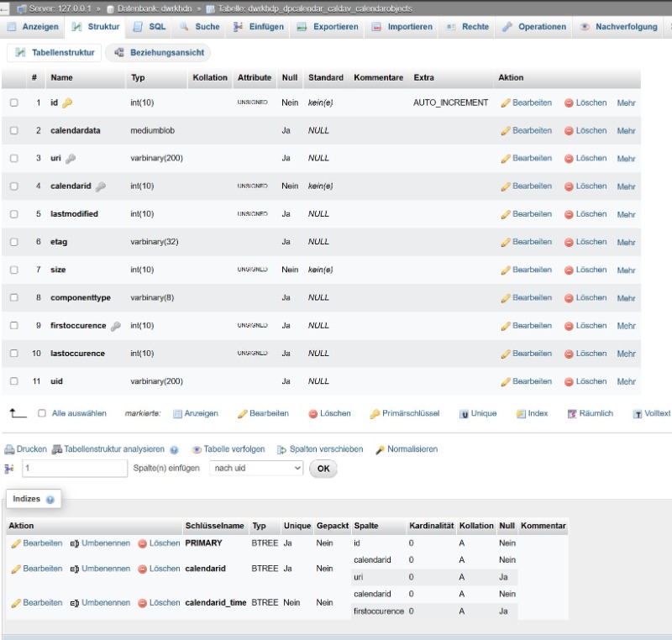Image resolution: width=672 pixels, height=640 pixels.
Task: Open the Anzeigen tab
Action: click(33, 27)
